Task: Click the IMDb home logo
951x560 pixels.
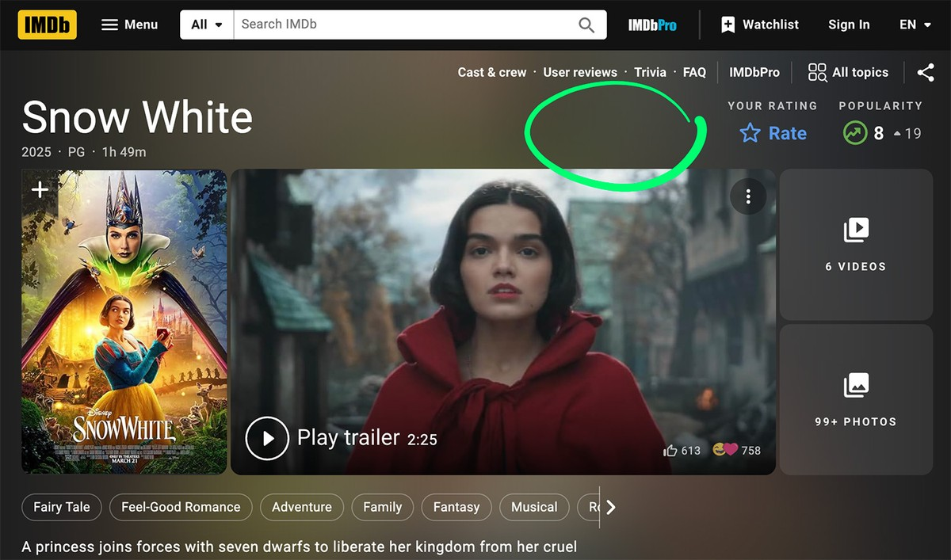Action: [47, 25]
